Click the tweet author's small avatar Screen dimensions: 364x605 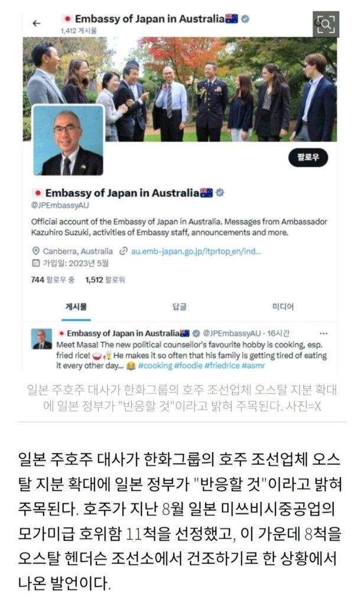[42, 339]
